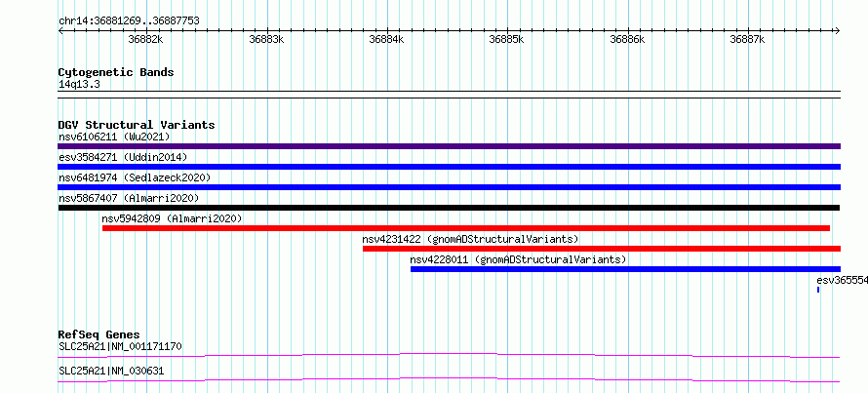Screen dimensions: 868x393
Task: Click the blue nsv4228011 variant bar
Action: coord(625,269)
